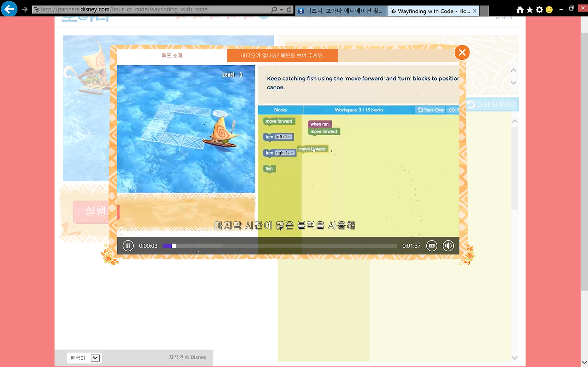
Task: Open the turn left direction dropdown
Action: point(284,137)
